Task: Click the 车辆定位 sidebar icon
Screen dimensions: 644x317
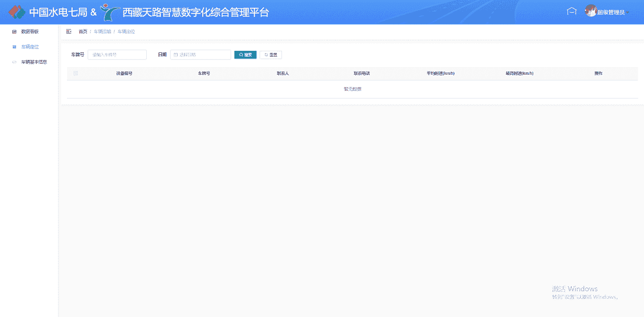Action: click(14, 46)
